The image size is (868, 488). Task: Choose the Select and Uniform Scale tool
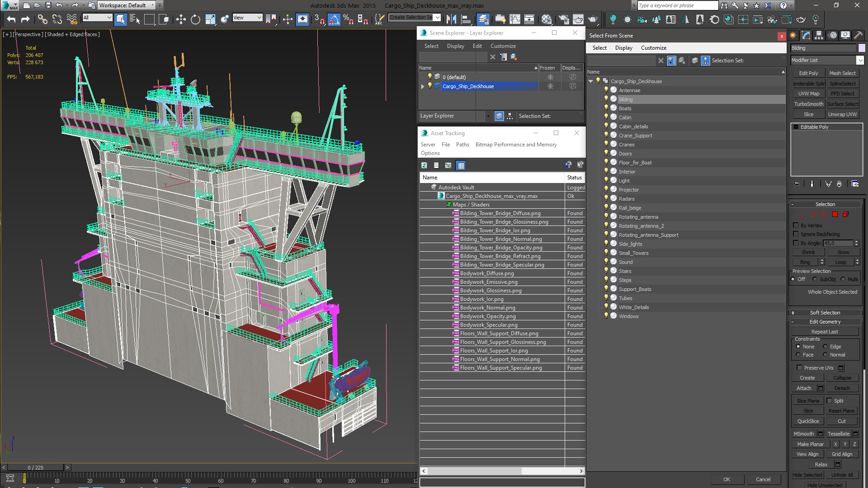click(x=210, y=19)
